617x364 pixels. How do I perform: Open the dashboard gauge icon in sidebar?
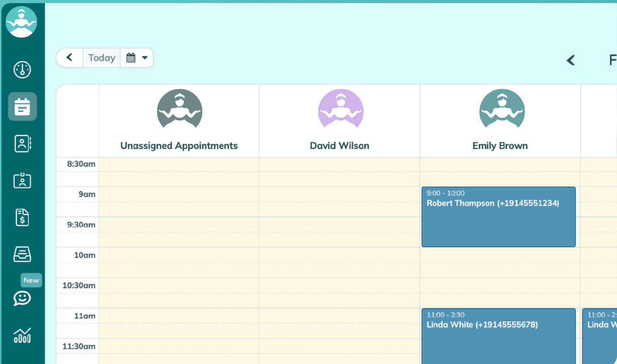coord(22,70)
